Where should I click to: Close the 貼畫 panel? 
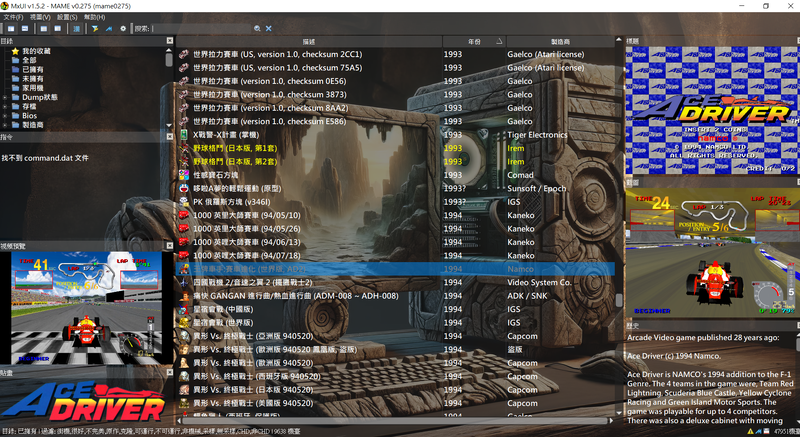tap(169, 373)
